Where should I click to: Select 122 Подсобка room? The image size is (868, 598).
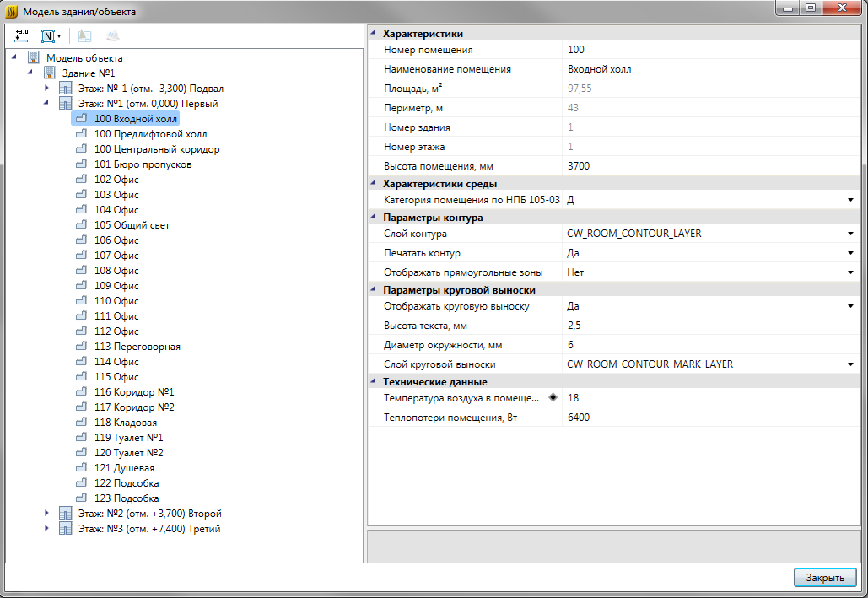[127, 482]
